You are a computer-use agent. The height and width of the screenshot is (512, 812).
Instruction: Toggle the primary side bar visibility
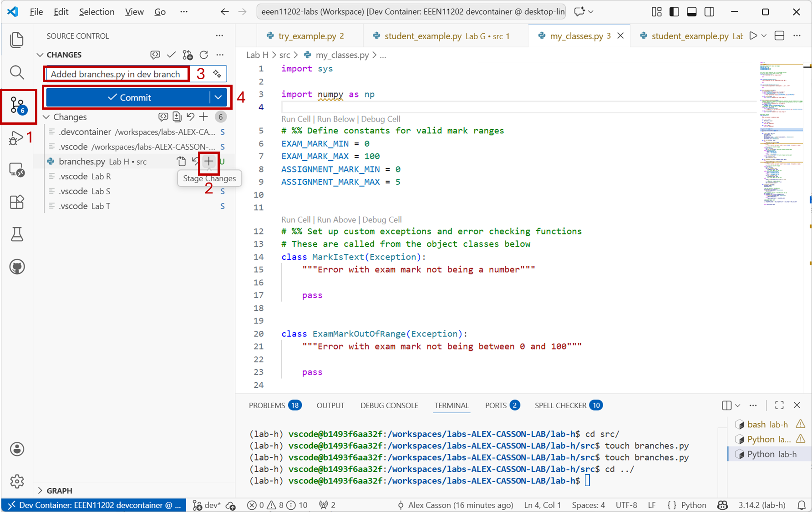(674, 12)
